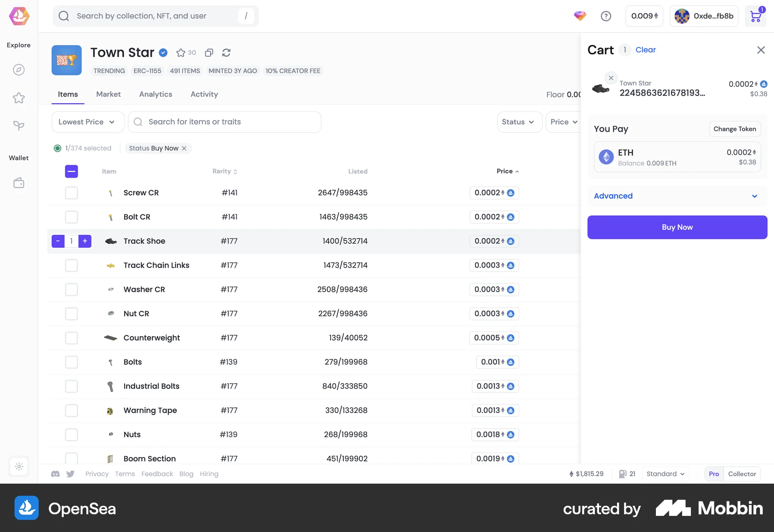The image size is (774, 532).
Task: Open the Wallet bag icon in sidebar
Action: 19,183
